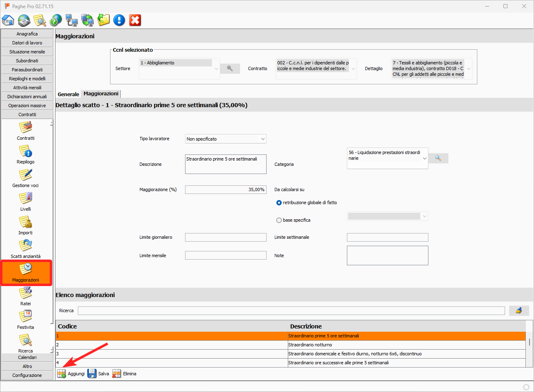534x392 pixels.
Task: Switch to the Generale tab
Action: point(68,94)
